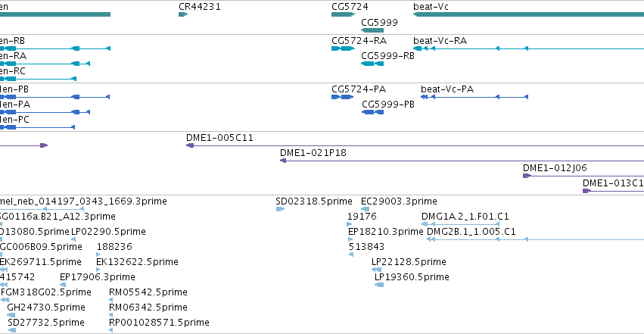Open the beat-Vc-RA transcript label
The width and height of the screenshot is (644, 334).
[x=440, y=41]
